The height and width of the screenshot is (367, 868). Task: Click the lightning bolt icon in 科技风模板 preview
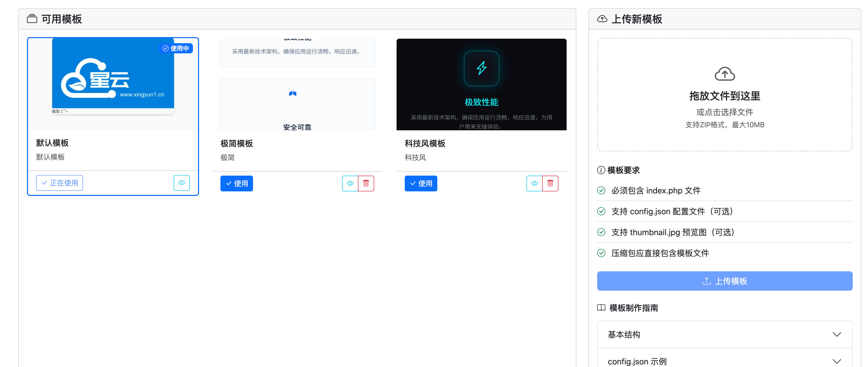[482, 68]
